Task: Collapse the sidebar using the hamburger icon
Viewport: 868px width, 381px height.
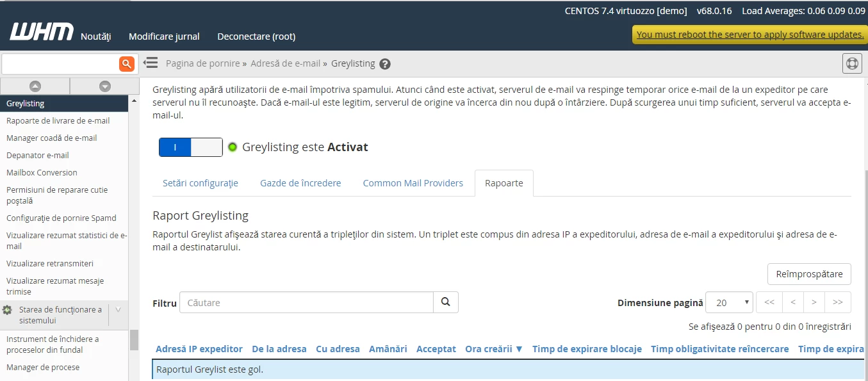Action: point(150,63)
